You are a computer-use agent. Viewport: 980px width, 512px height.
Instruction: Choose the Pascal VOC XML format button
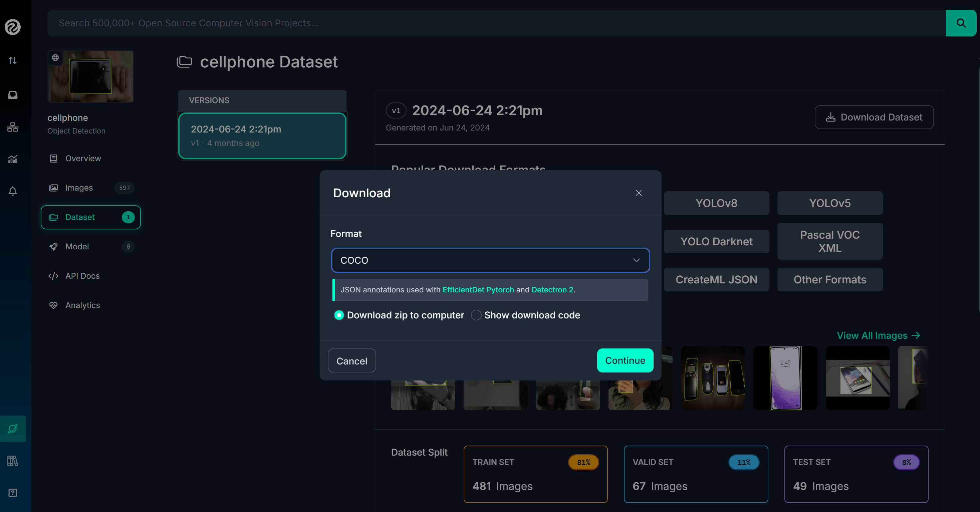click(830, 242)
